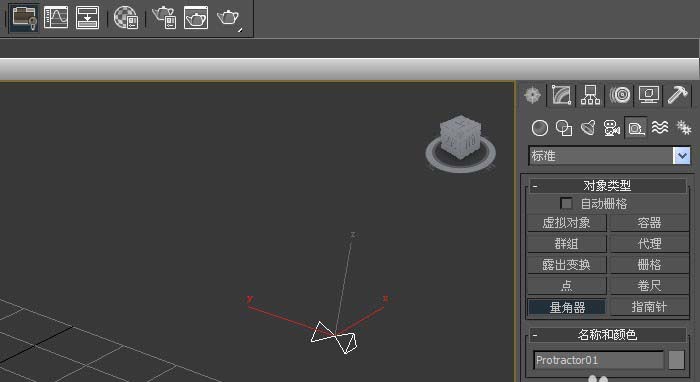Image resolution: width=700 pixels, height=382 pixels.
Task: Click the 点 helper button
Action: click(x=567, y=286)
